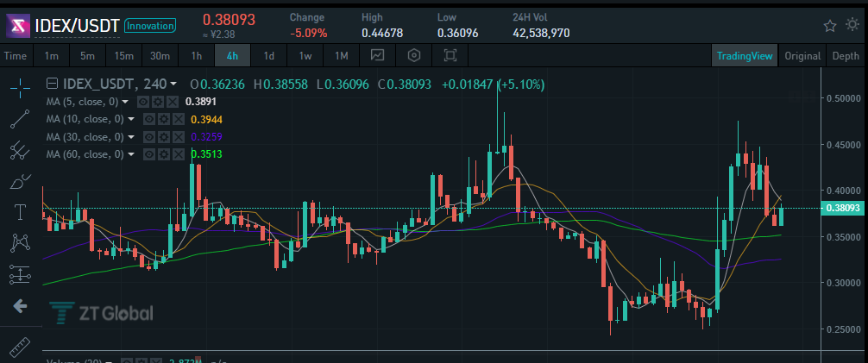868x363 pixels.
Task: Click the last price 0.38093 in header
Action: [229, 20]
